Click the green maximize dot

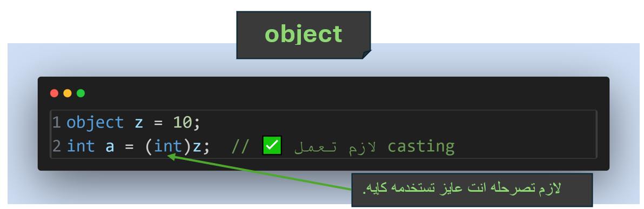tap(81, 93)
